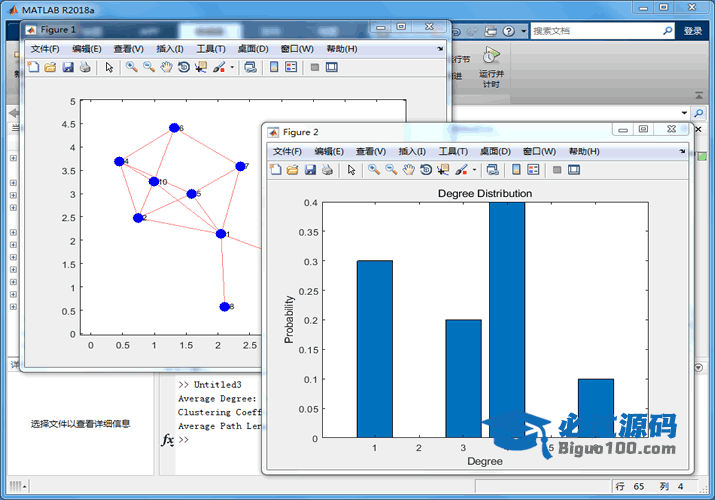715x500 pixels.
Task: Open 工具(T) menu in Figure 1
Action: [x=211, y=49]
